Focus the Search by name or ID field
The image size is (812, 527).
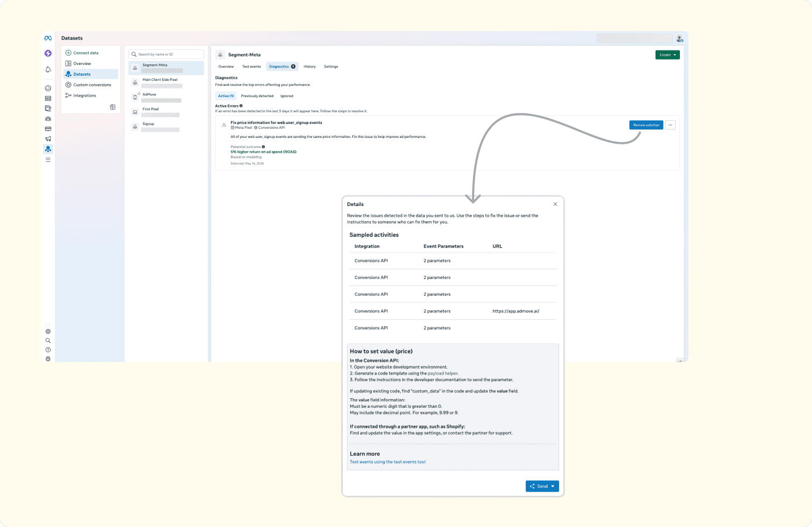pos(166,54)
